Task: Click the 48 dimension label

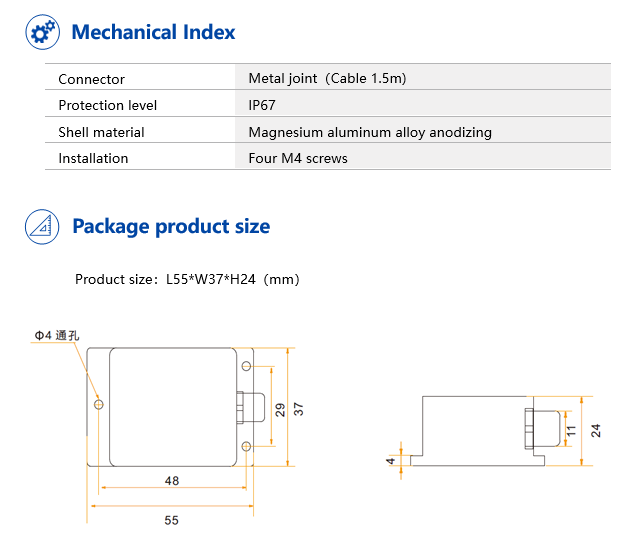Action: (x=172, y=480)
